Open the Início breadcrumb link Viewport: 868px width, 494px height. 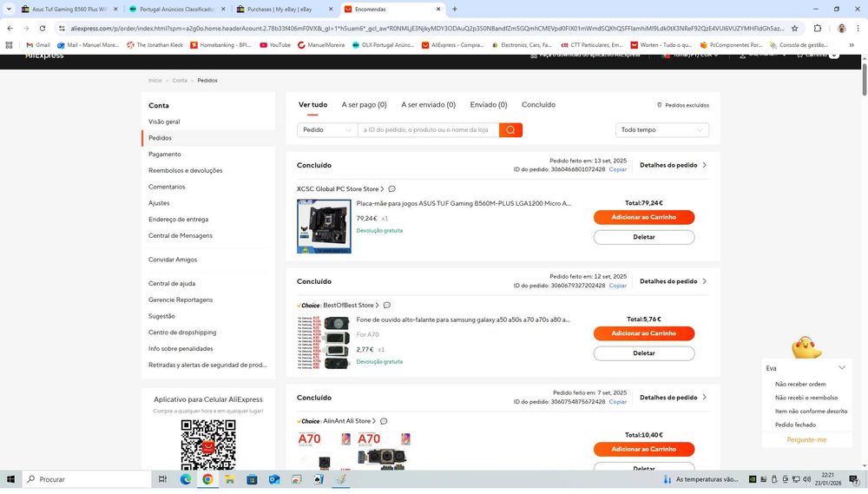point(155,80)
